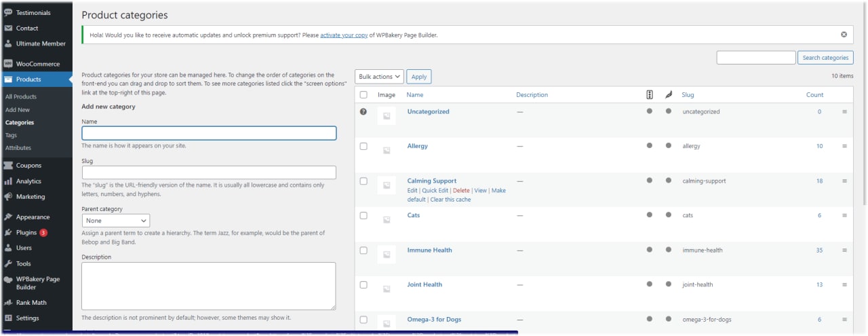Click the category Name input field

[x=209, y=133]
